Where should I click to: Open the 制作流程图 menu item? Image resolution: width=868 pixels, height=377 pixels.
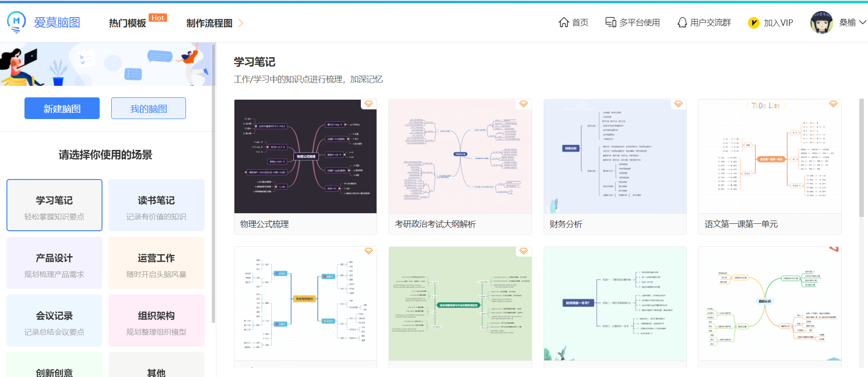210,23
